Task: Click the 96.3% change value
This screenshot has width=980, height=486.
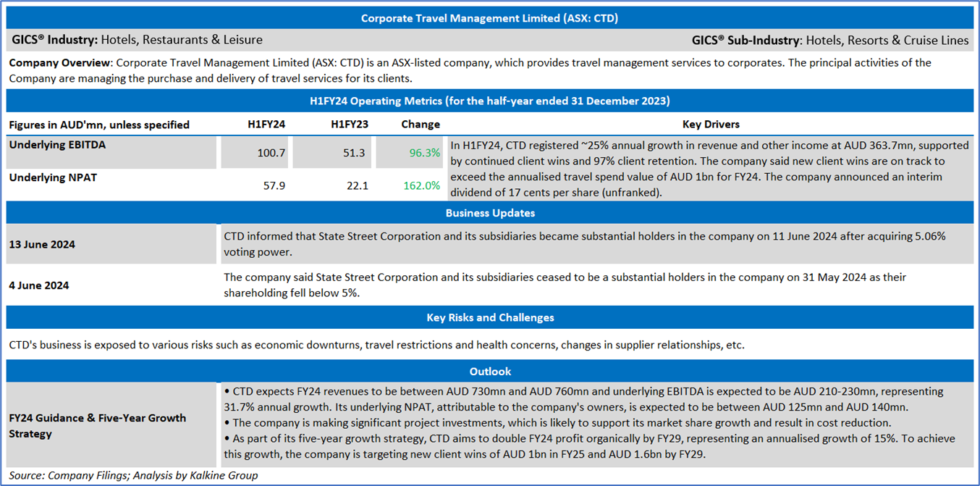Action: (424, 154)
